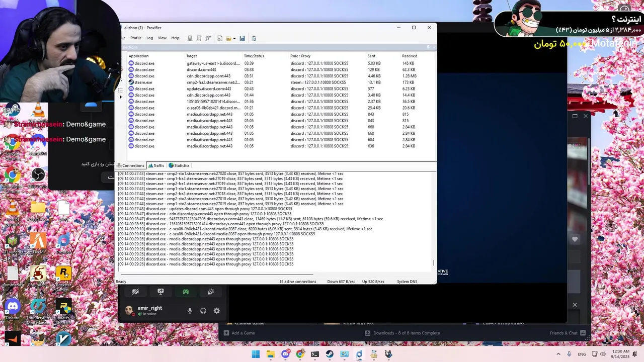Click Discord share screen icon
This screenshot has height=362, width=644.
click(x=160, y=292)
